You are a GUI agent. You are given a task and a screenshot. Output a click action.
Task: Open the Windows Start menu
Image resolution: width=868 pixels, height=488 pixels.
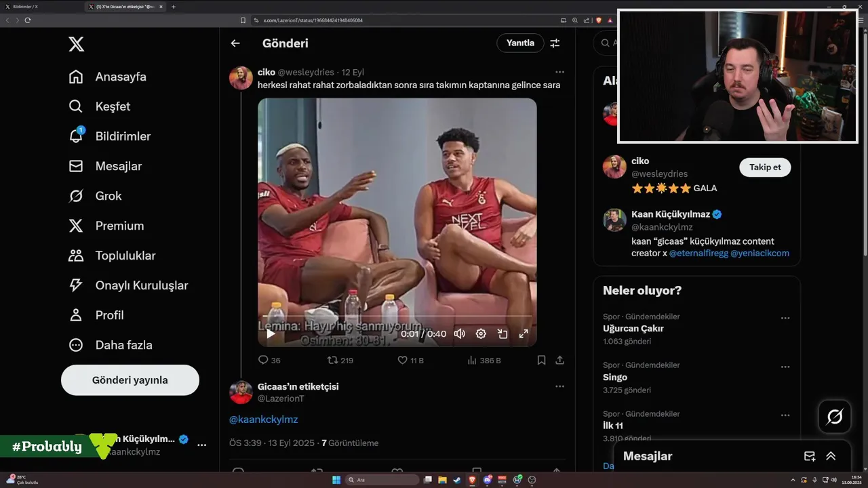[336, 480]
